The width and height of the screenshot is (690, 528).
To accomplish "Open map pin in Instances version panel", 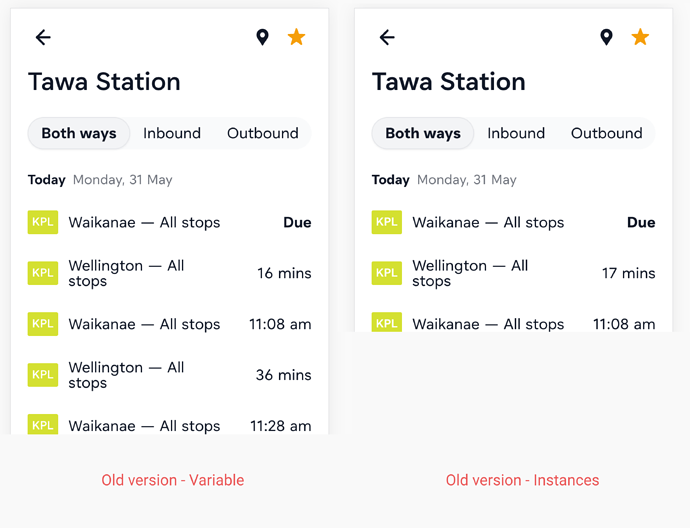I will (606, 37).
